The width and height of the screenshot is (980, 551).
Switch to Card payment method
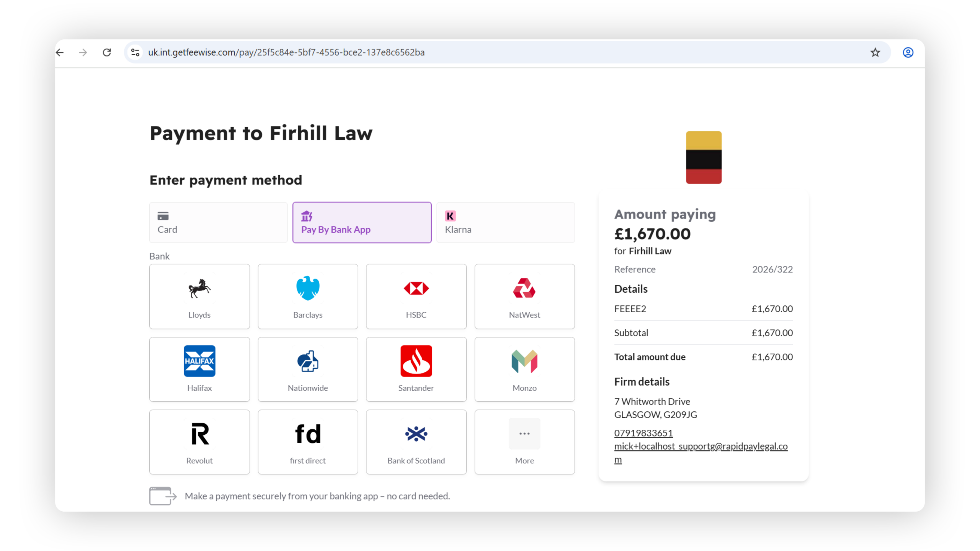tap(218, 222)
